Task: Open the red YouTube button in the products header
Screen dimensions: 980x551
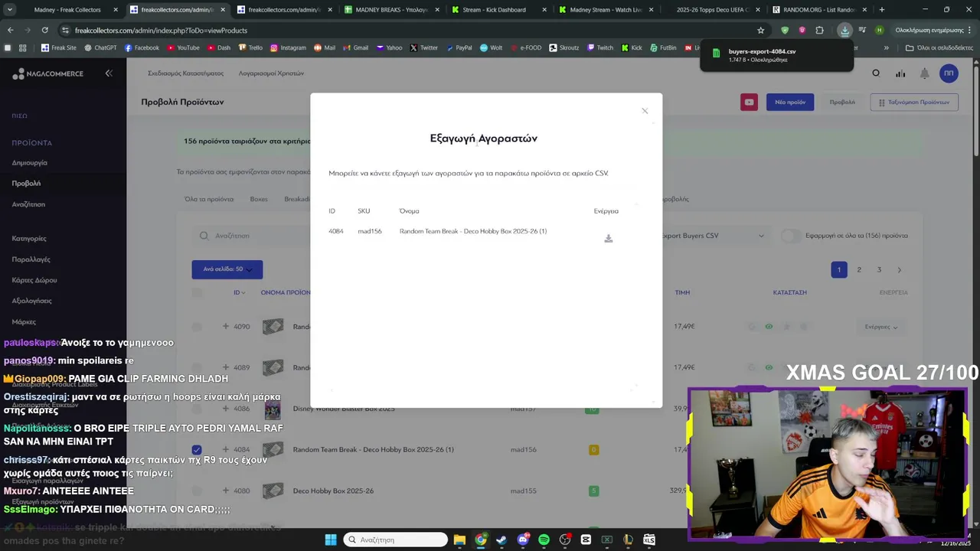Action: tap(749, 102)
